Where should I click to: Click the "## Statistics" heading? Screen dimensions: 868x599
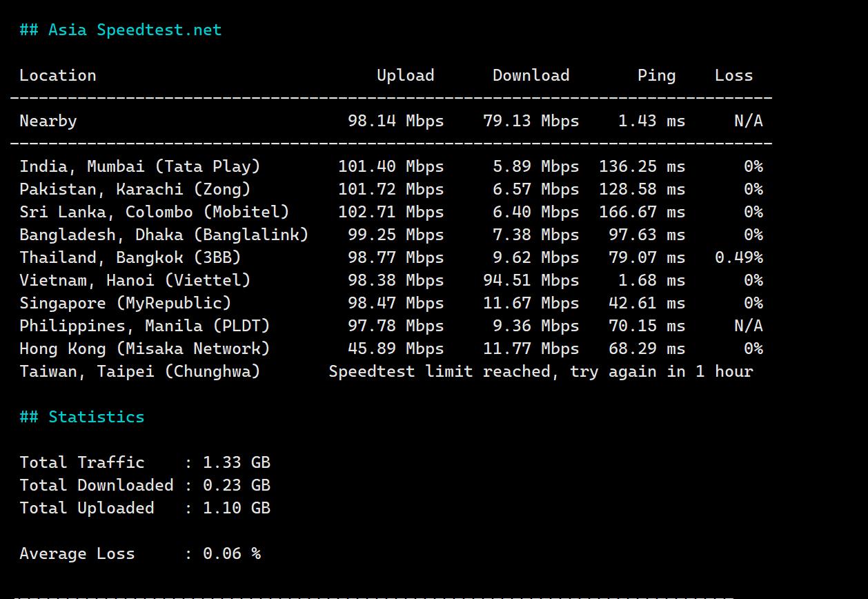(x=82, y=417)
